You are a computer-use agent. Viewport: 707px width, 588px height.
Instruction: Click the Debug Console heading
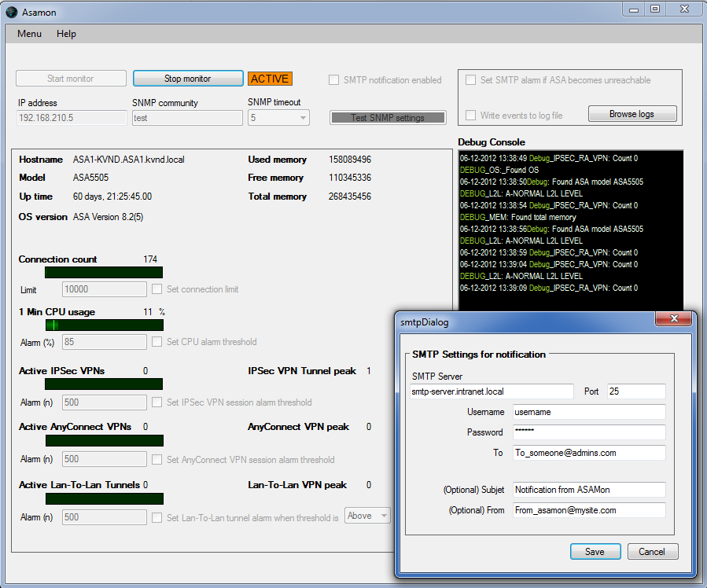492,142
